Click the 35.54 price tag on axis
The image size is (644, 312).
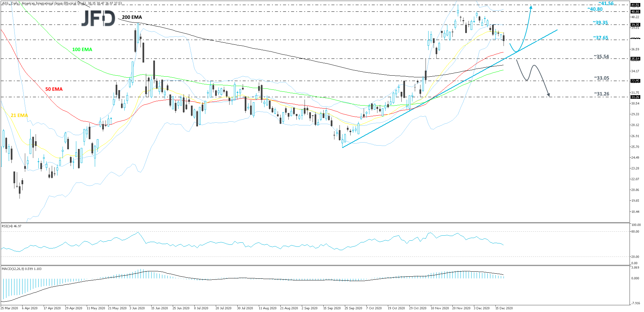(x=635, y=59)
